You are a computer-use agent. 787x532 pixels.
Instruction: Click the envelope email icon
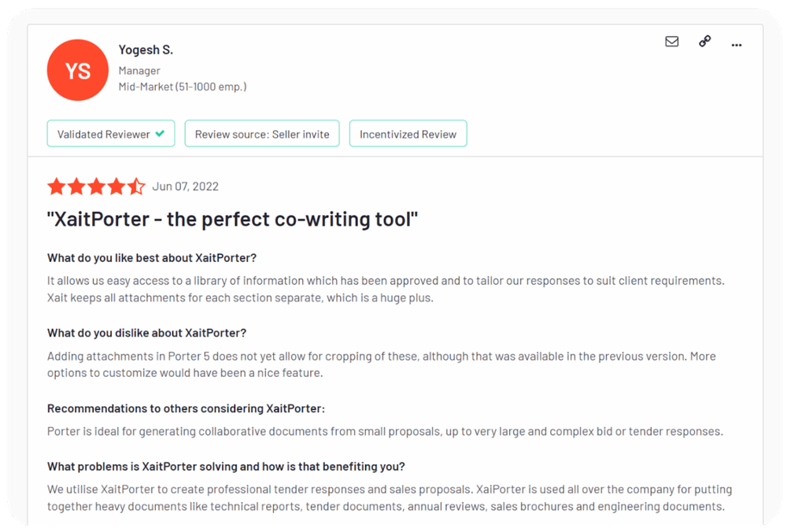[671, 41]
